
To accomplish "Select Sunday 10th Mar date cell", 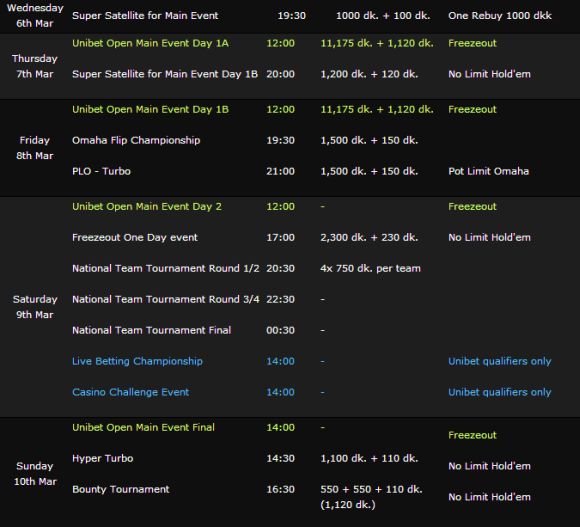I will click(35, 474).
